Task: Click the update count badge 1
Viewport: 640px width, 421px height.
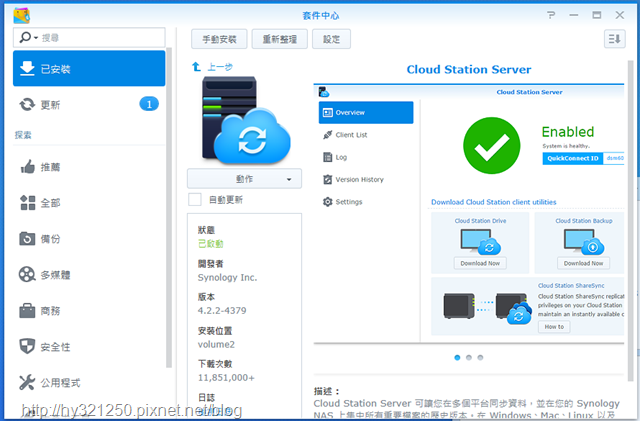Action: tap(149, 105)
